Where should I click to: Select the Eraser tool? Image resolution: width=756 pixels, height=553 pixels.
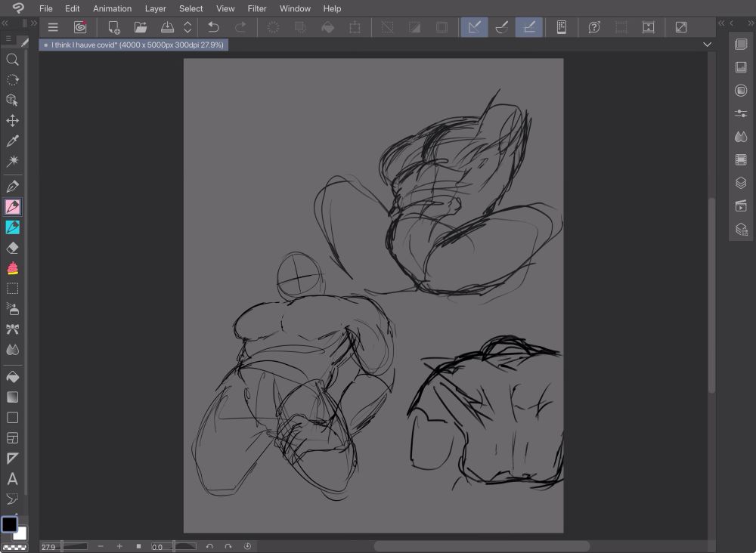point(12,248)
